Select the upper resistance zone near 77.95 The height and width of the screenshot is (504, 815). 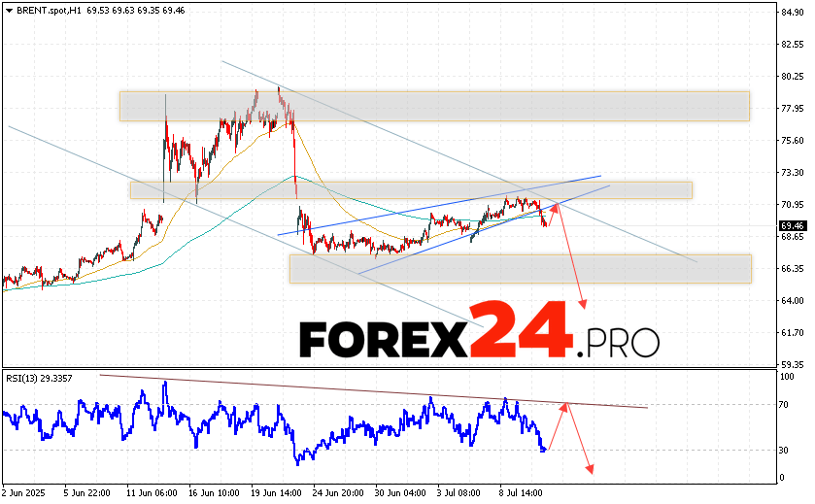[x=434, y=106]
